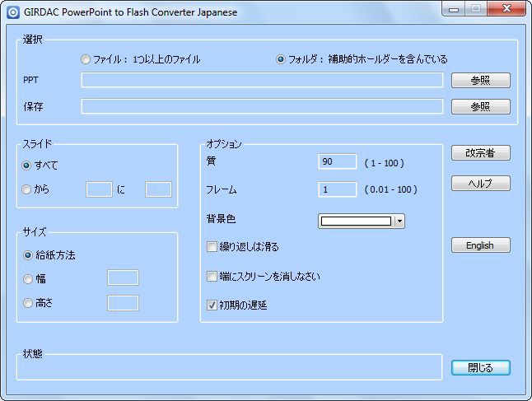The height and width of the screenshot is (401, 532).
Task: Click the 改宗者 convert button
Action: [x=480, y=152]
